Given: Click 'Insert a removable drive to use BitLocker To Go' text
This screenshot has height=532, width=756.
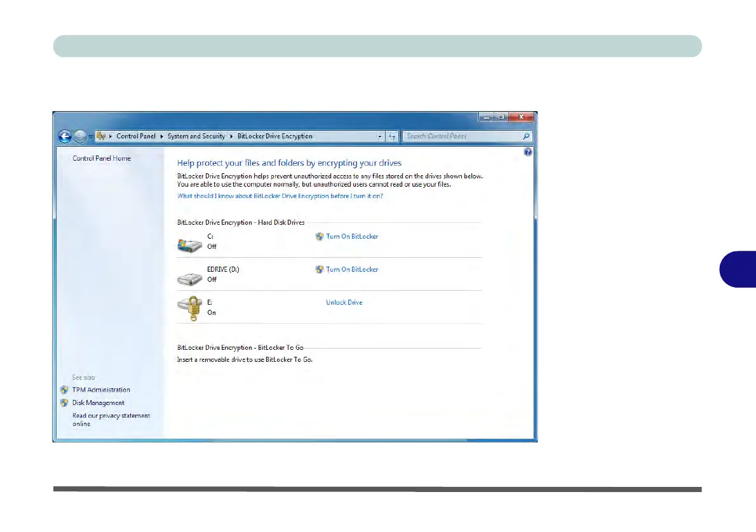Looking at the screenshot, I should (245, 359).
